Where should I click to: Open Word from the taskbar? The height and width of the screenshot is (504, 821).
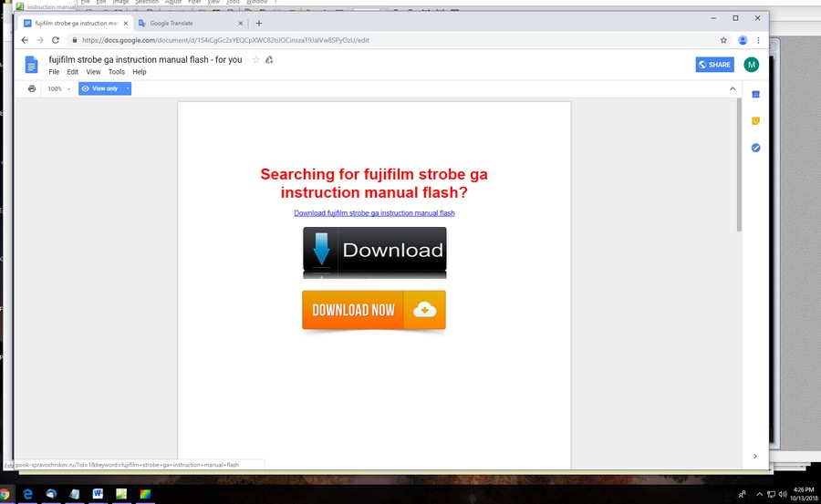coord(98,494)
